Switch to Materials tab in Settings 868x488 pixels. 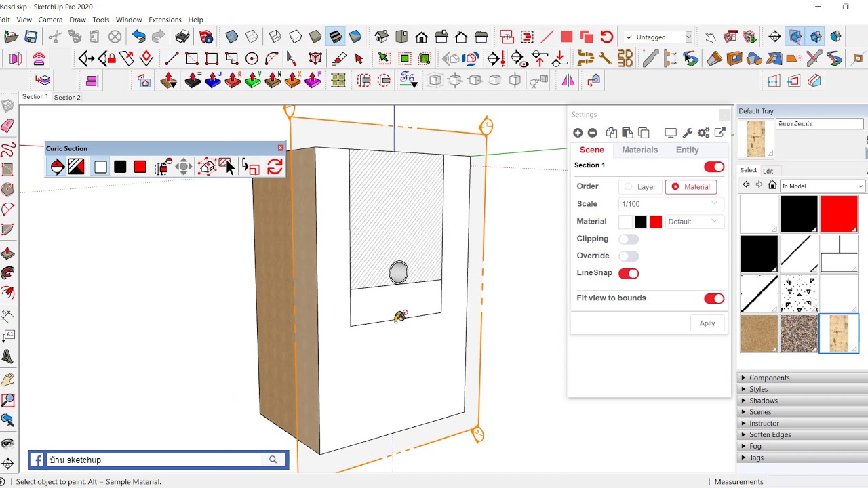[639, 150]
